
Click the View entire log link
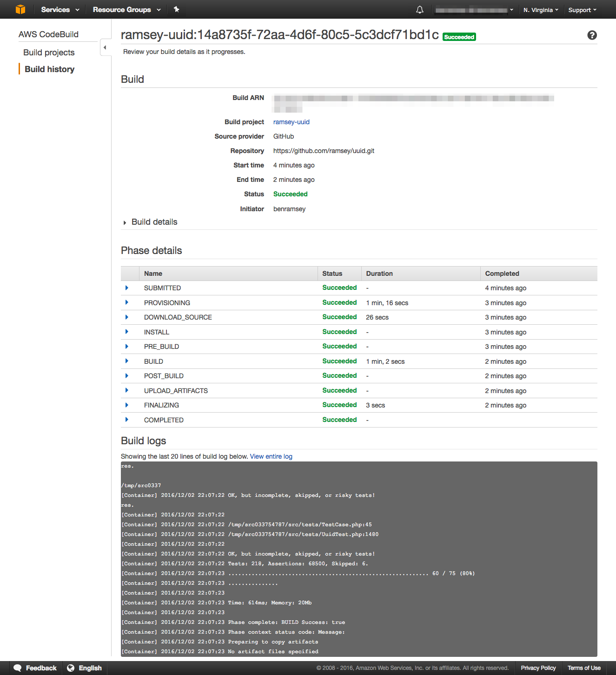271,456
